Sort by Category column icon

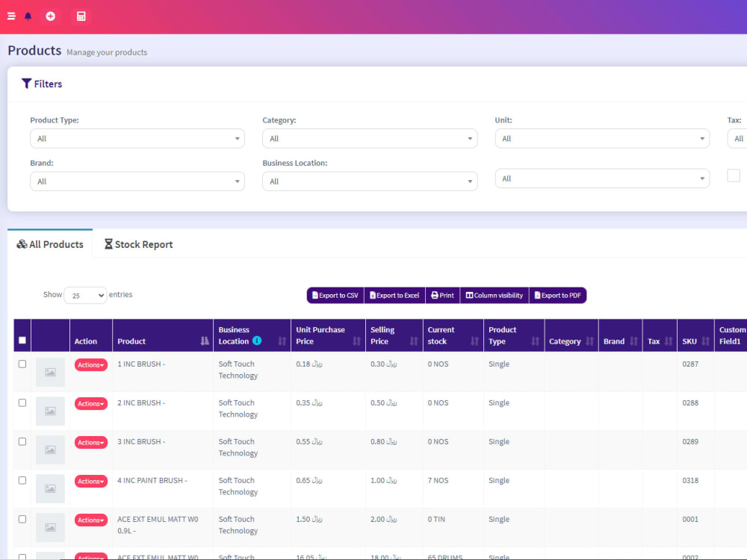pos(590,341)
